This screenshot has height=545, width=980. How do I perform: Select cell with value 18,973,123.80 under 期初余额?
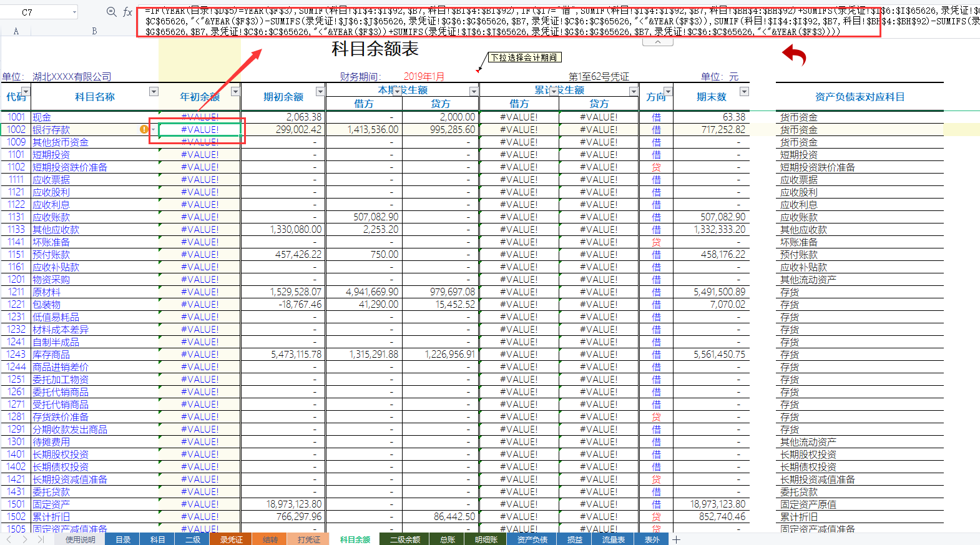[283, 504]
